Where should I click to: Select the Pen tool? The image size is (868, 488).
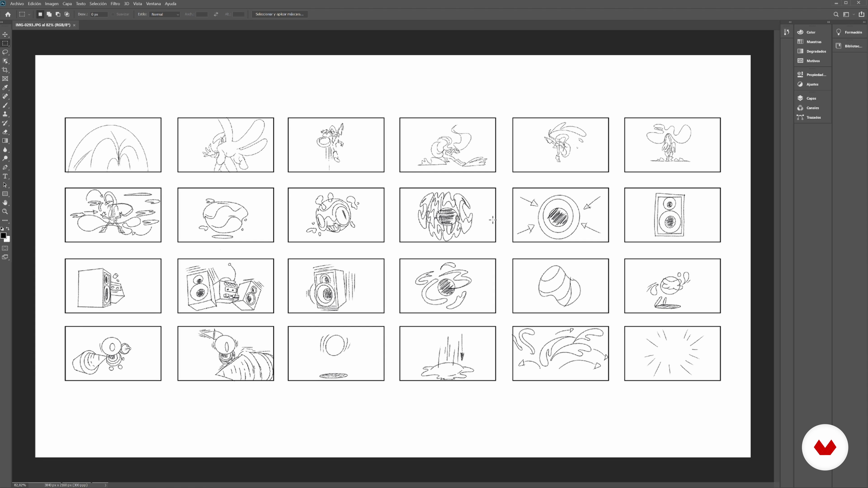[5, 167]
